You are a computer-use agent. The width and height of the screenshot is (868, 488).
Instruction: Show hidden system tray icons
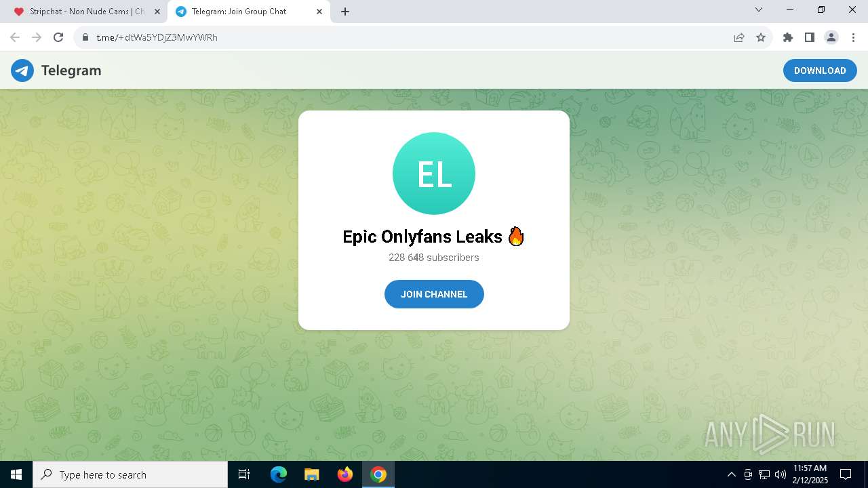(x=731, y=474)
